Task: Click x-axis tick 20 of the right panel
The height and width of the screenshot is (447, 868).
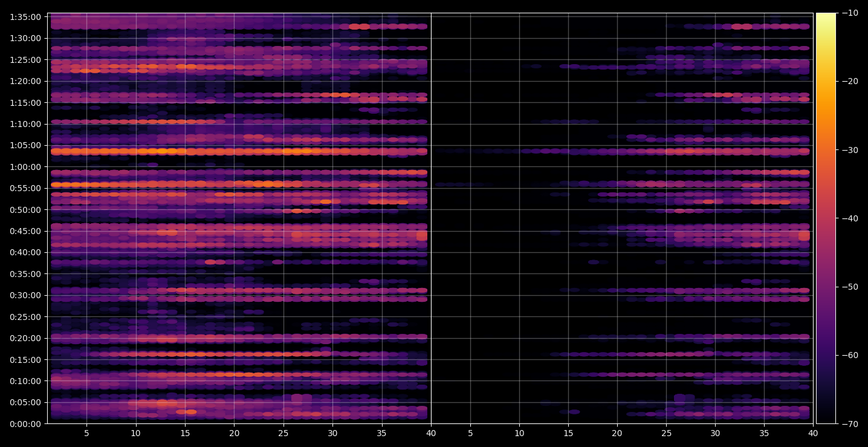Action: 617,433
